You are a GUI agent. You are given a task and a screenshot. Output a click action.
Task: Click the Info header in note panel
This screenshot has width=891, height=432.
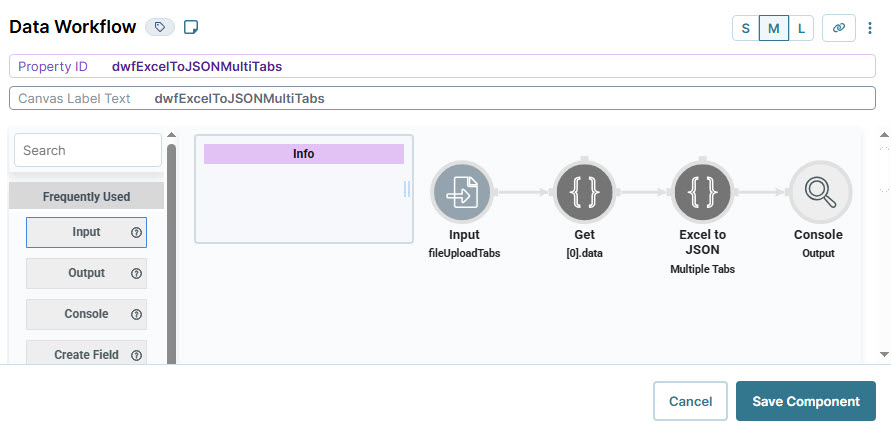[x=303, y=154]
